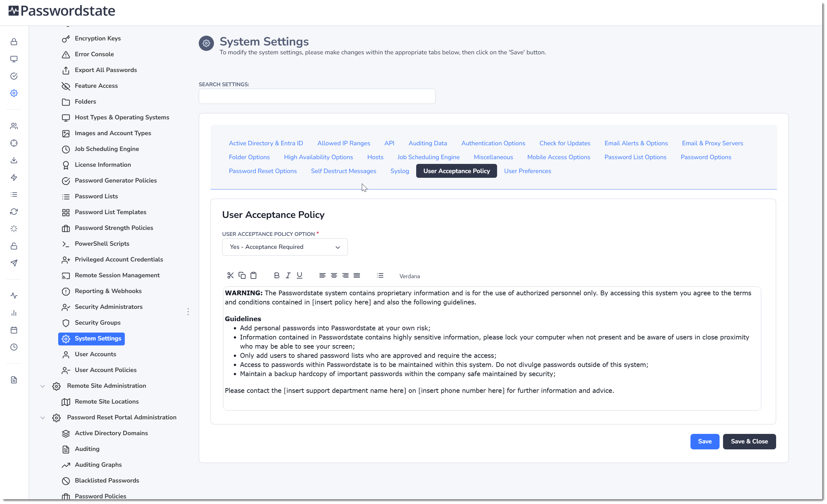Cut selected text with the scissors icon
The height and width of the screenshot is (504, 827).
[230, 276]
